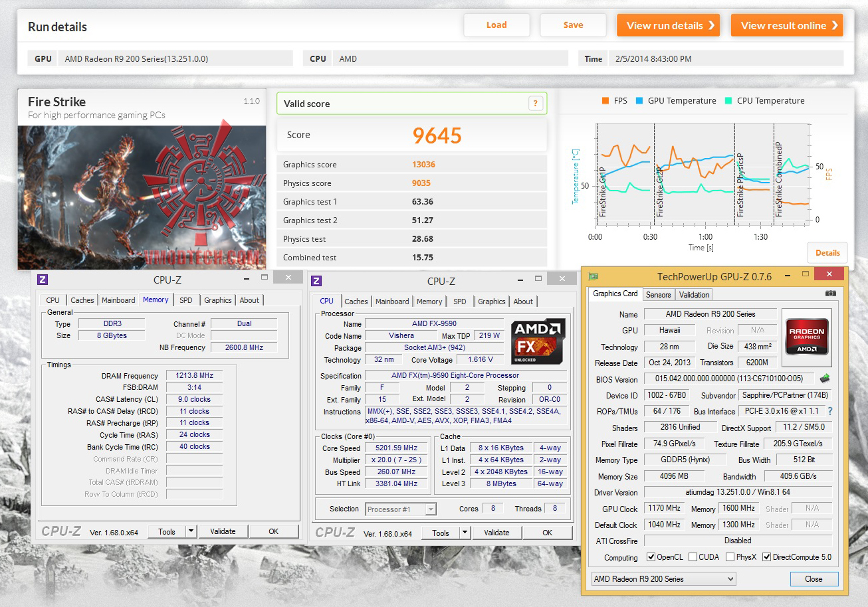Open the Tools dropdown arrow in the CPU-Z memory-timings window
This screenshot has height=607, width=868.
click(x=191, y=531)
